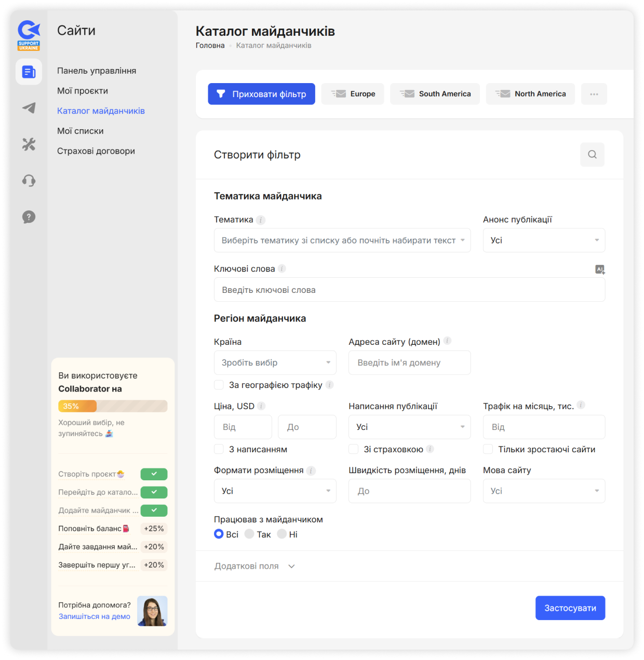This screenshot has width=644, height=660.
Task: Click the 35% progress bar
Action: [x=113, y=406]
